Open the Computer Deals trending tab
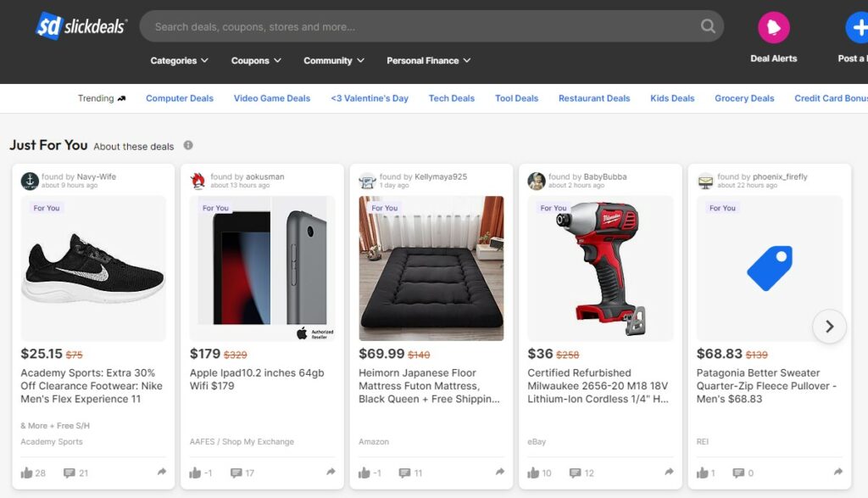The image size is (868, 498). [180, 98]
